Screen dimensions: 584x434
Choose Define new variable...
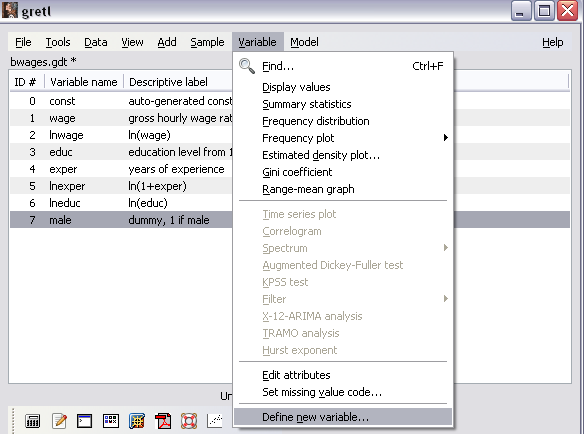tap(343, 417)
